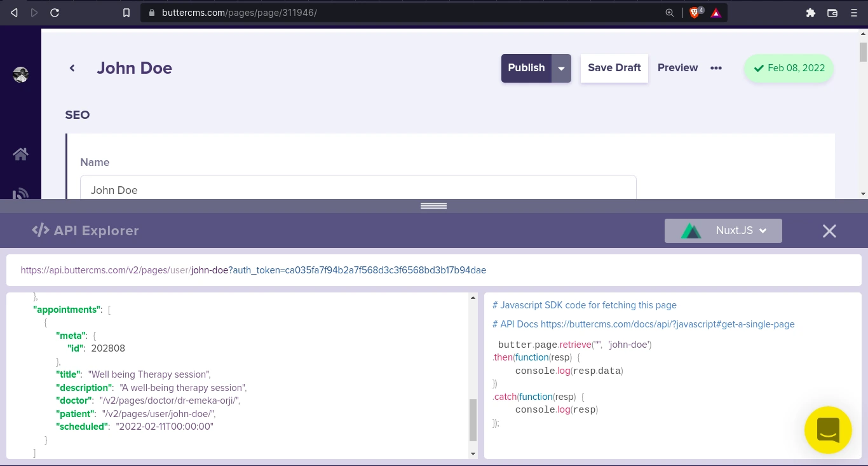
Task: Click the Publish button
Action: [526, 68]
